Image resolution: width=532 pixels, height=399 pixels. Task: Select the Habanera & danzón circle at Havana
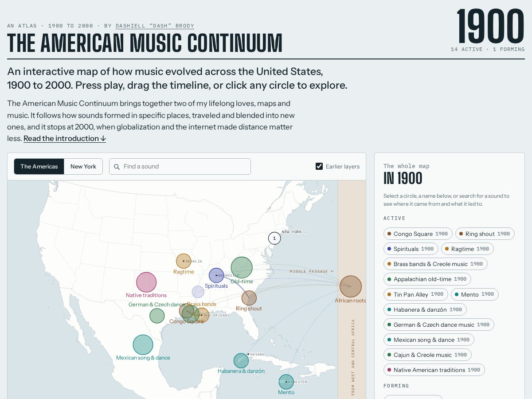(x=241, y=360)
